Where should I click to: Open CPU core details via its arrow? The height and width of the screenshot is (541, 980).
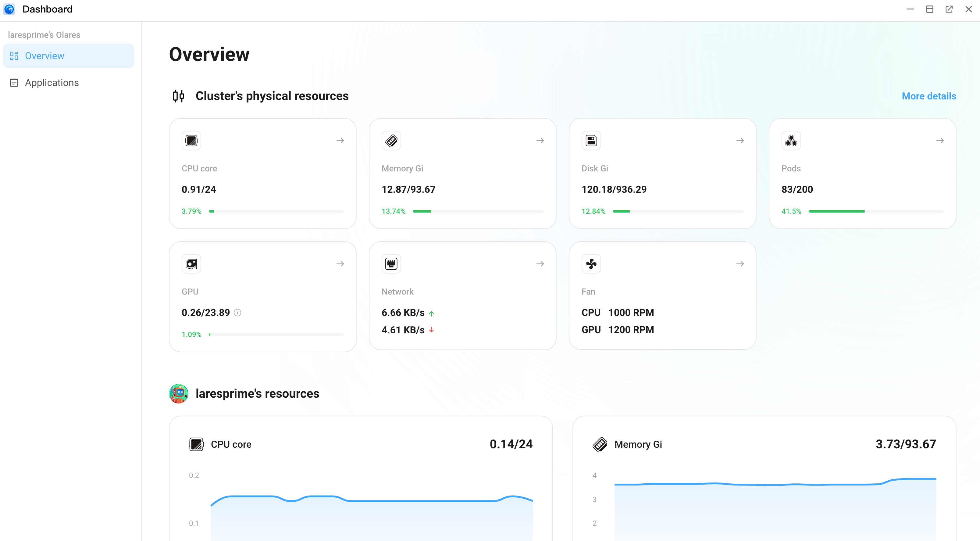[x=340, y=140]
